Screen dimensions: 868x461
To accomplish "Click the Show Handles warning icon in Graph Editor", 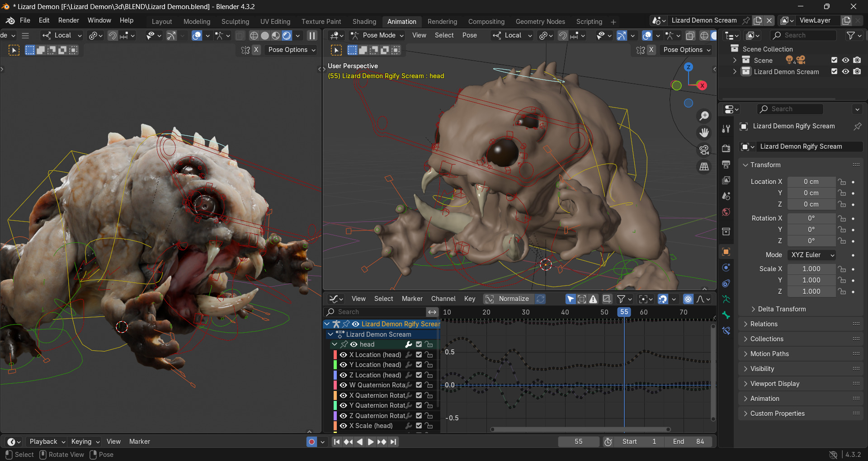I will pos(593,299).
